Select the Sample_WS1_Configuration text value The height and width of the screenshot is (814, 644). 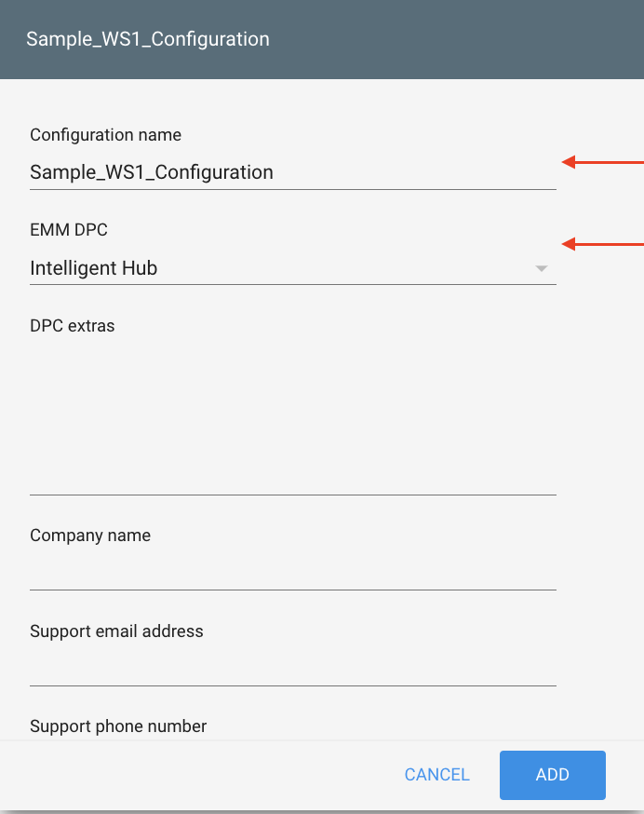[152, 172]
